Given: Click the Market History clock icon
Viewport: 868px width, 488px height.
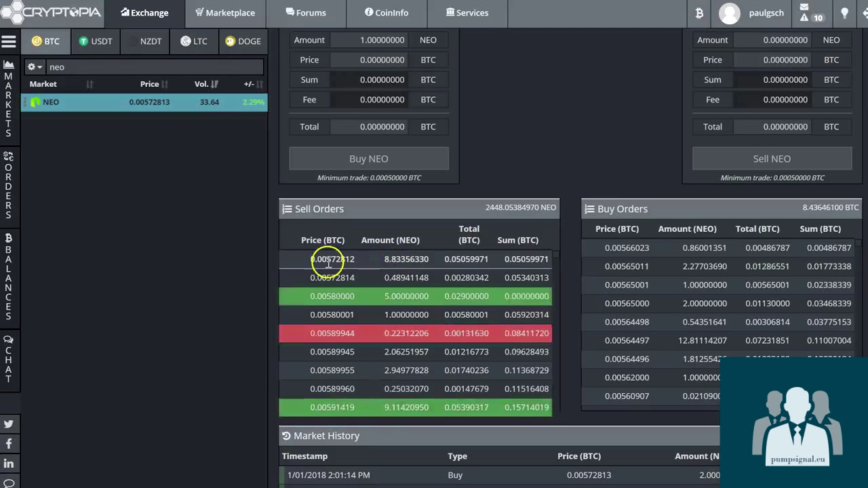Looking at the screenshot, I should pyautogui.click(x=286, y=436).
